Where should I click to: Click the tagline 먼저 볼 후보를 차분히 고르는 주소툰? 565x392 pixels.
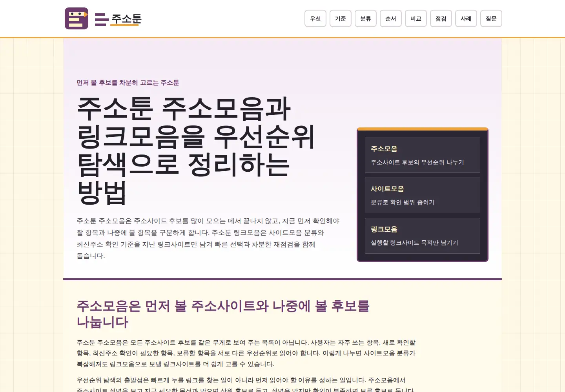coord(128,83)
